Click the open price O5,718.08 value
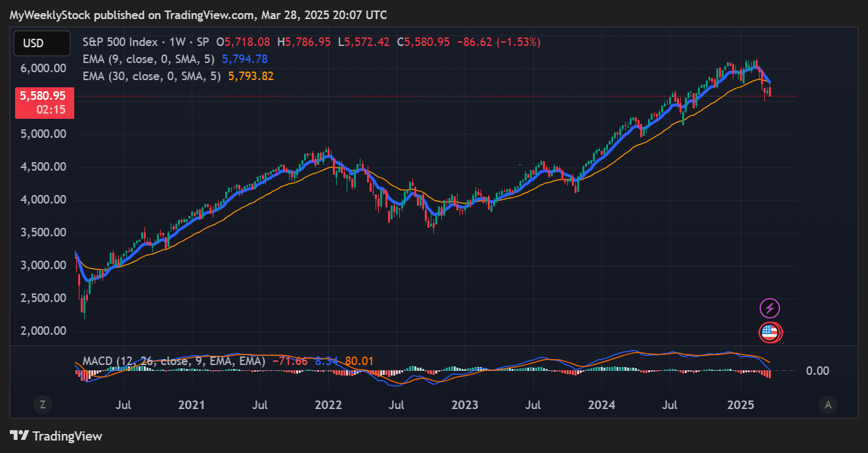Image resolution: width=868 pixels, height=453 pixels. [x=244, y=42]
